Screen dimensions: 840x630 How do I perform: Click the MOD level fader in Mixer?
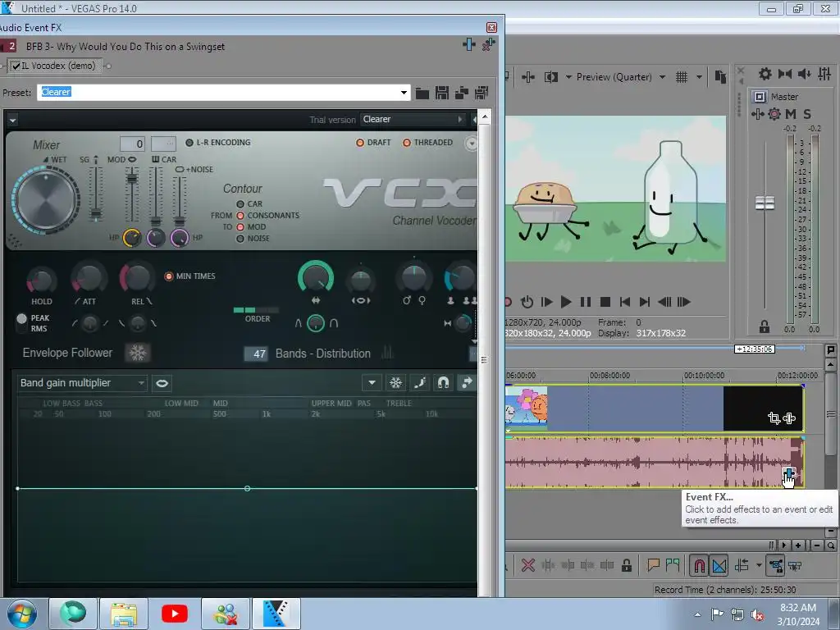tap(131, 178)
